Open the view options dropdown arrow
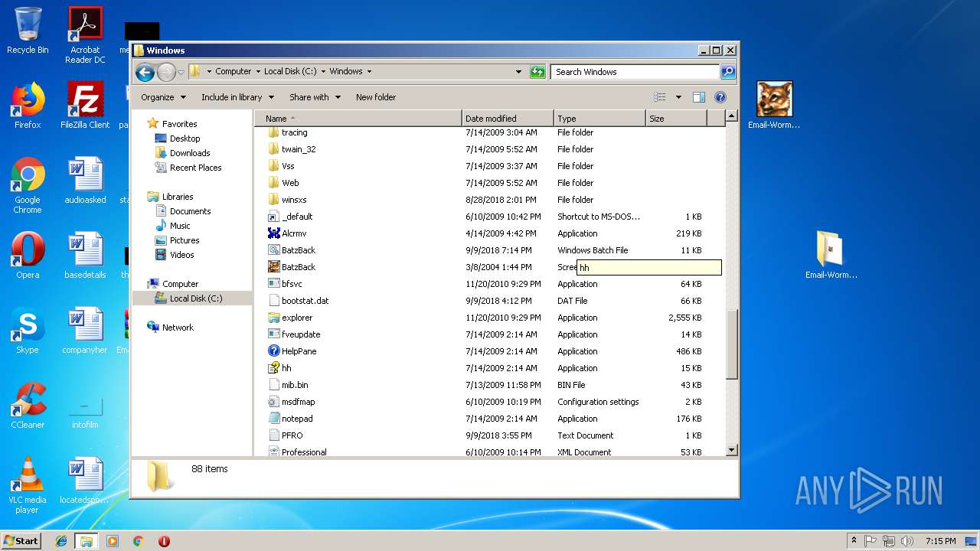980x551 pixels. tap(678, 97)
